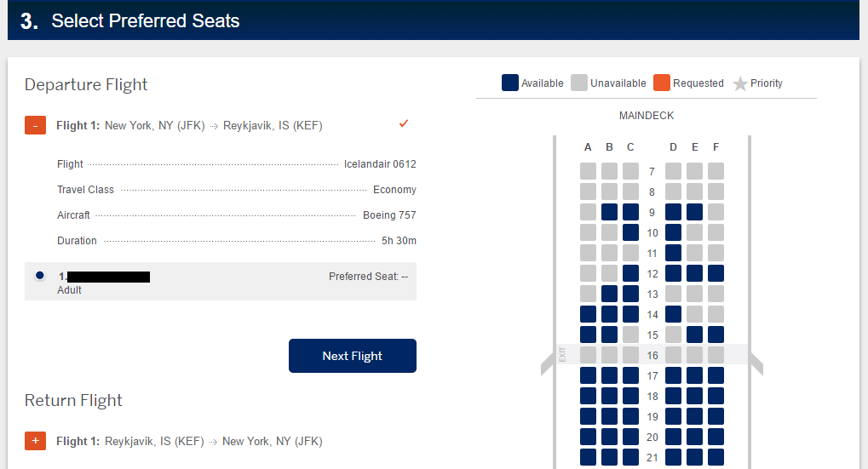The image size is (868, 469).
Task: Select window seat 12F
Action: (x=716, y=273)
